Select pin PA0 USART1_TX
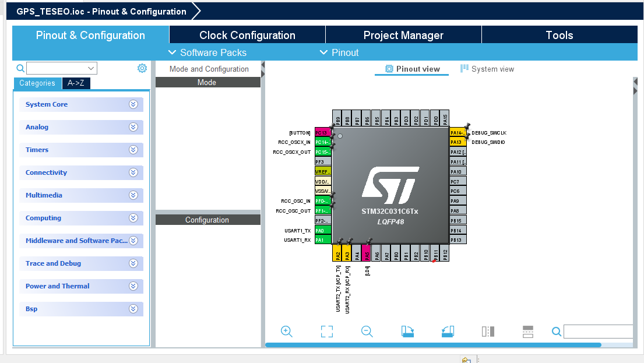644x363 pixels. pos(323,230)
